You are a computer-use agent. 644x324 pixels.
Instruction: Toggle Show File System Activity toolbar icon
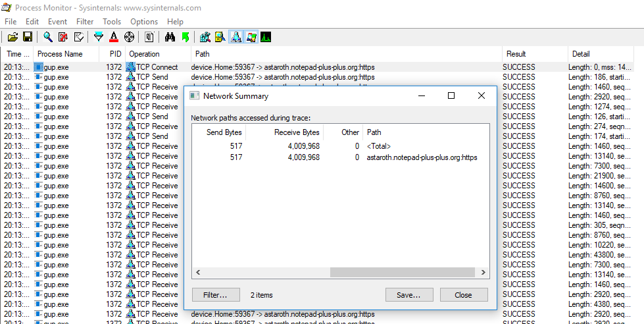click(220, 38)
